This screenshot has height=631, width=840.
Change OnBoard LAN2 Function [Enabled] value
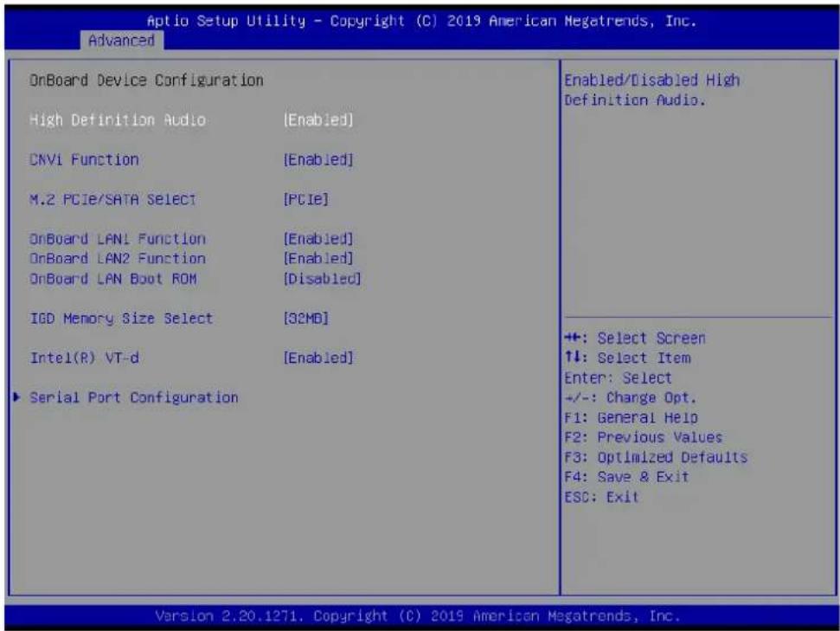tap(318, 259)
